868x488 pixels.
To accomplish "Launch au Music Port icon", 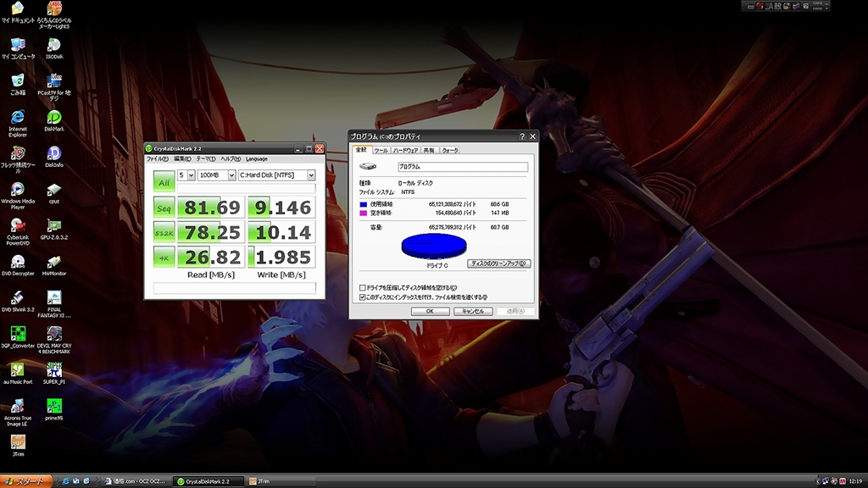I will coord(18,374).
